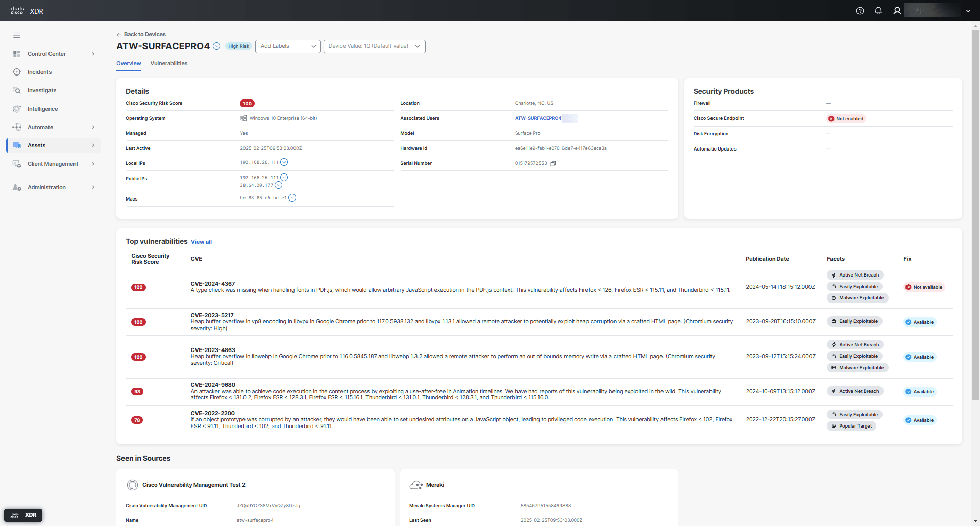Open Investigate in the sidebar
Viewport: 980px width, 526px height.
(x=42, y=90)
